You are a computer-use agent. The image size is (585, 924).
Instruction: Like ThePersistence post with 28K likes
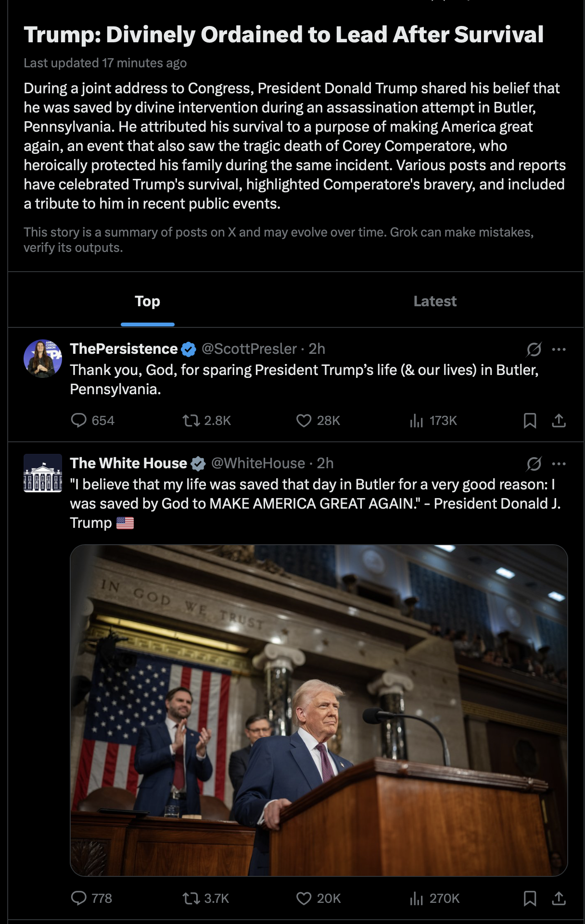(318, 421)
